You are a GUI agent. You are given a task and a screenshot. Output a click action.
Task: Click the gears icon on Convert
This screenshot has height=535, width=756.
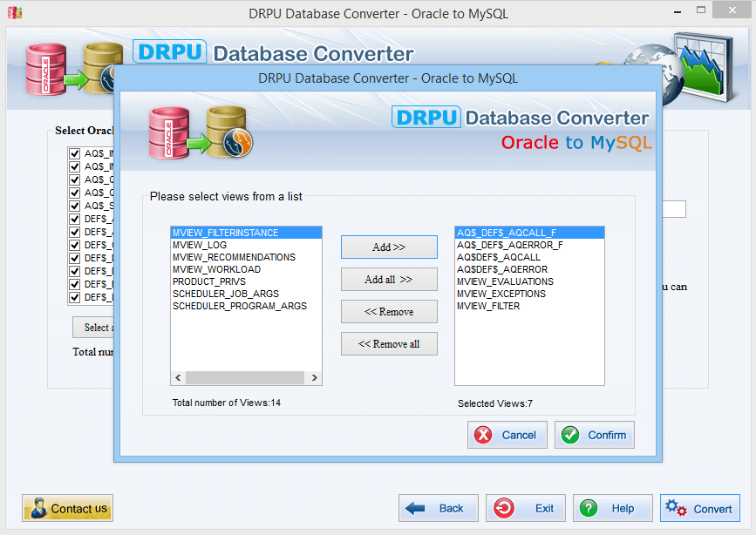pos(676,508)
